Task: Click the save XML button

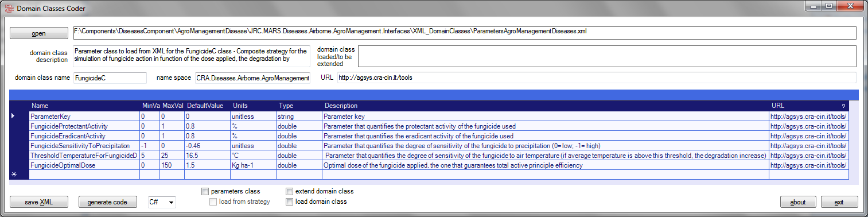Action: click(39, 202)
